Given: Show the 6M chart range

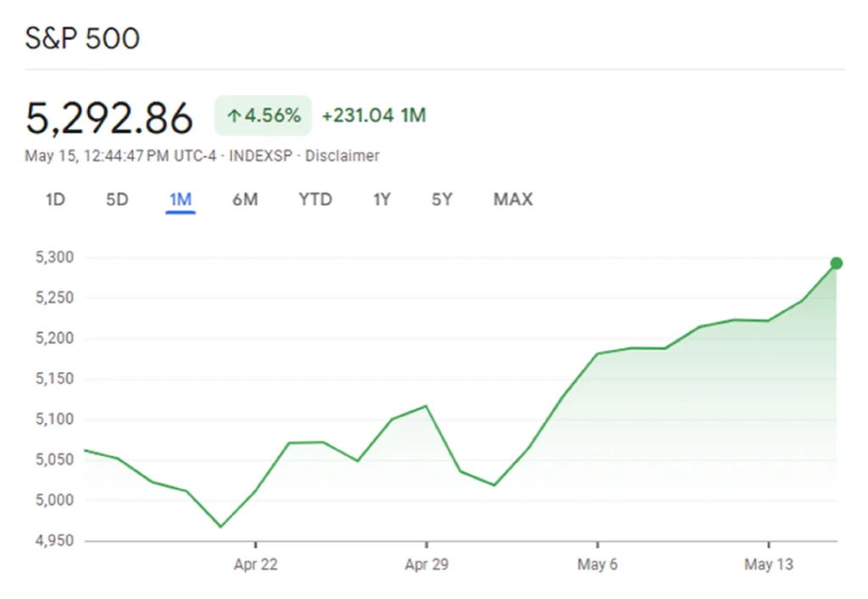Looking at the screenshot, I should [x=245, y=200].
